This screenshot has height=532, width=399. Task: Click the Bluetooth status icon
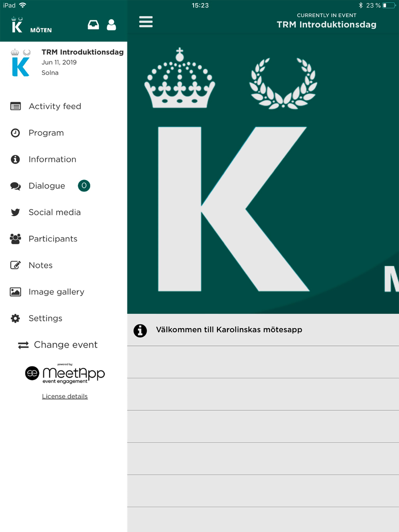[361, 5]
